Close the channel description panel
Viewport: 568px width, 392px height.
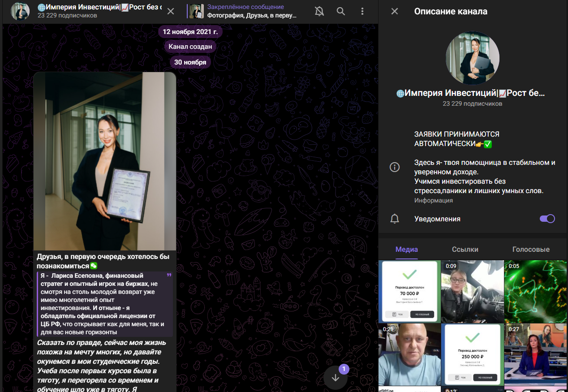tap(395, 12)
